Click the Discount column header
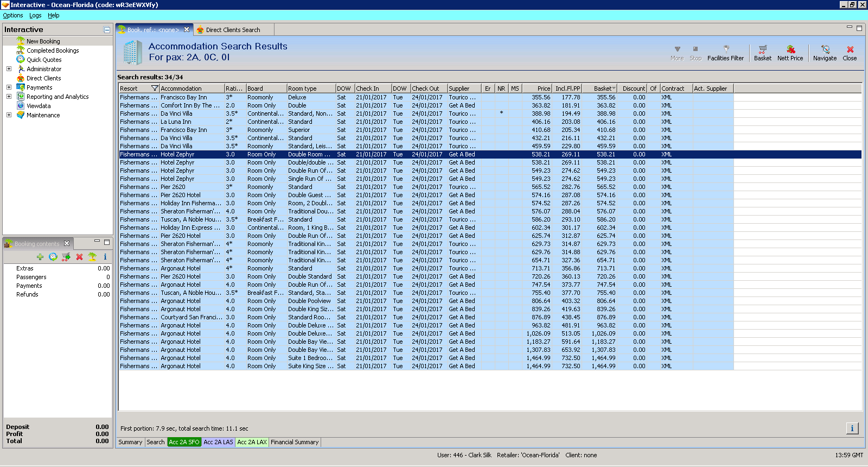This screenshot has width=868, height=467. (x=632, y=89)
